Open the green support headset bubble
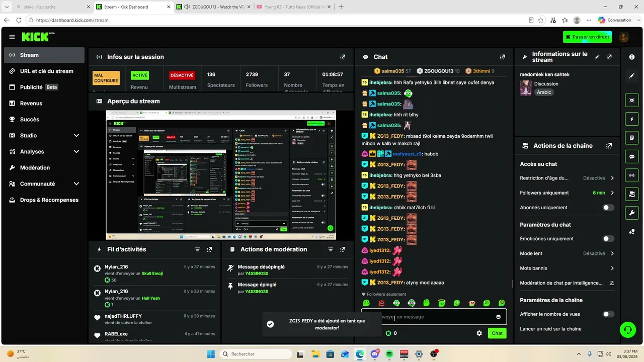644x362 pixels. (627, 330)
